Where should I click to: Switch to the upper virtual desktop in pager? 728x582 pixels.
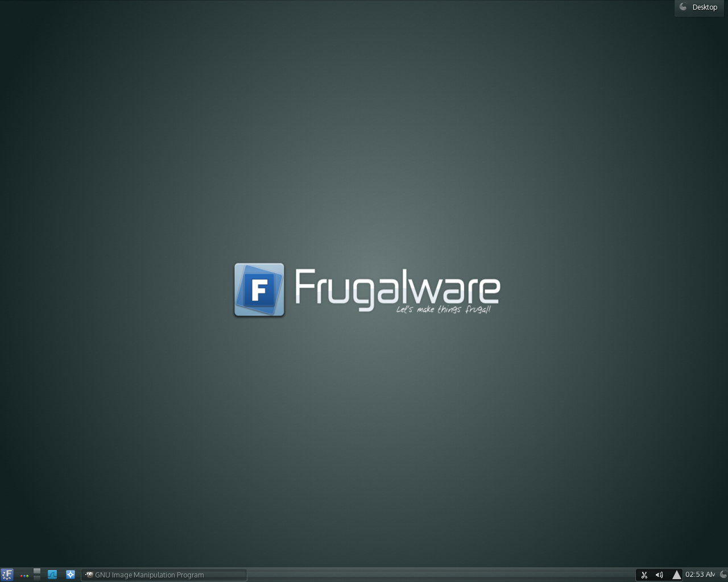(x=37, y=571)
